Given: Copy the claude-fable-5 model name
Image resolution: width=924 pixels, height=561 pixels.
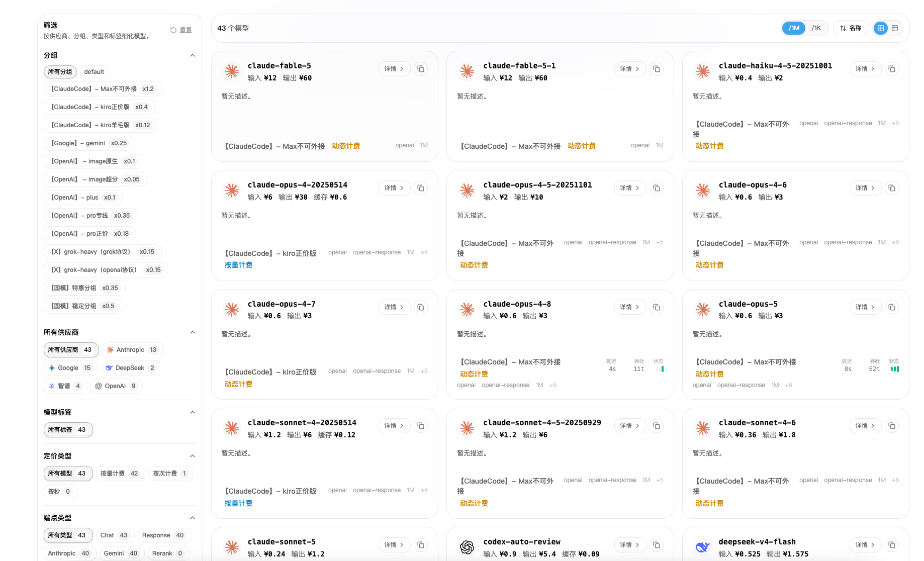Looking at the screenshot, I should (421, 69).
